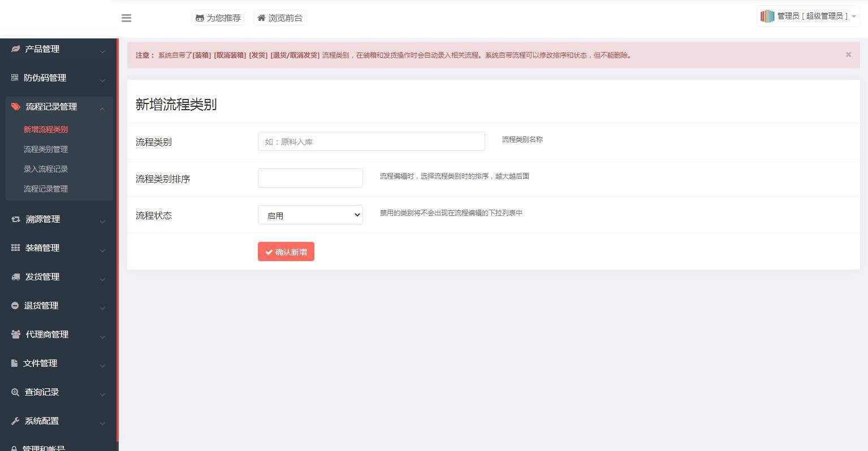Select 录入流程记录 in the sidebar

pos(46,169)
